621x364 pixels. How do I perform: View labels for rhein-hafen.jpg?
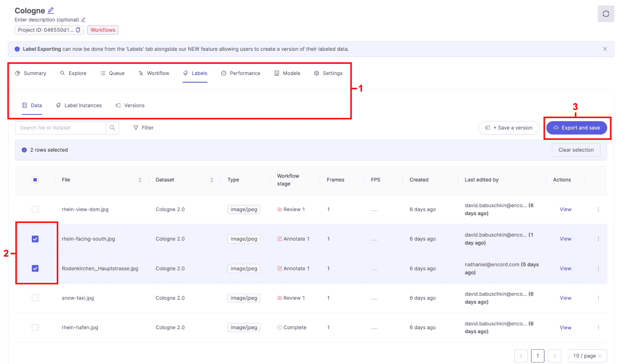[565, 327]
